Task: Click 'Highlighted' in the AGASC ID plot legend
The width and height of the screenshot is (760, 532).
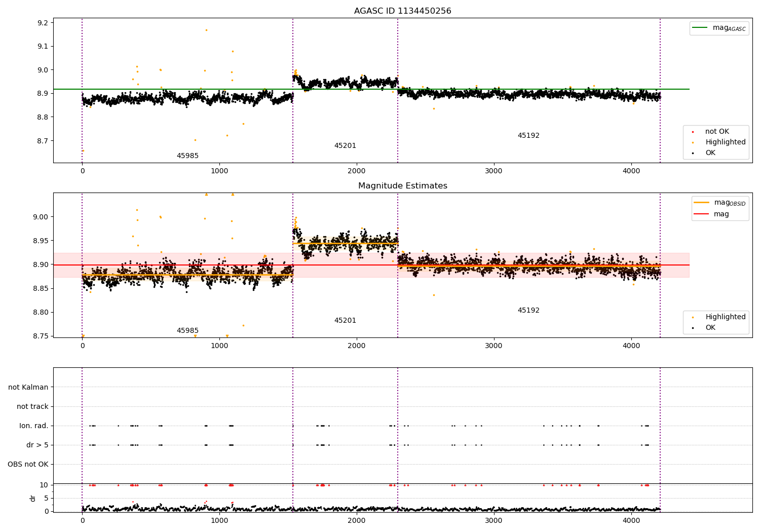Action: [726, 142]
